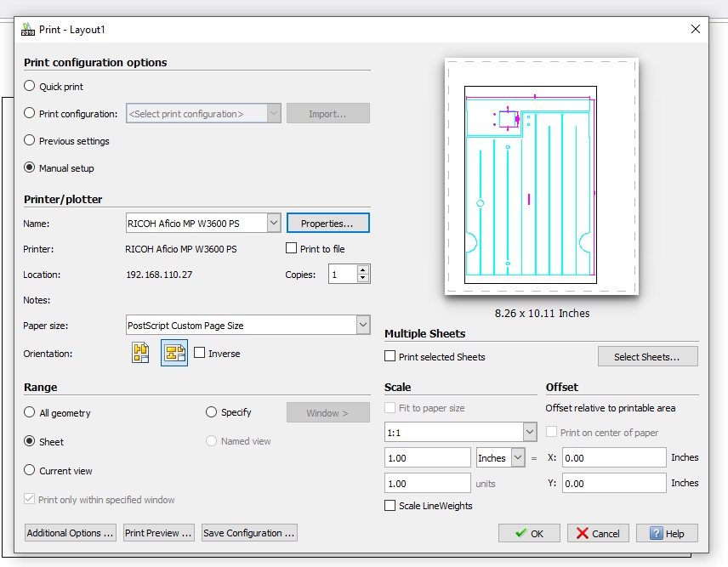Click the X offset field

click(614, 457)
